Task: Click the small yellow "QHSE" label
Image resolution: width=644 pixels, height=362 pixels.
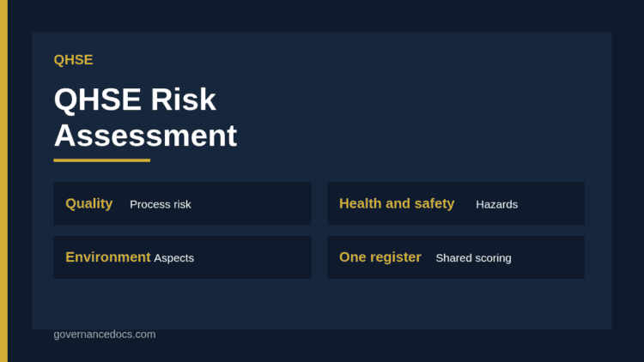Action: point(73,60)
